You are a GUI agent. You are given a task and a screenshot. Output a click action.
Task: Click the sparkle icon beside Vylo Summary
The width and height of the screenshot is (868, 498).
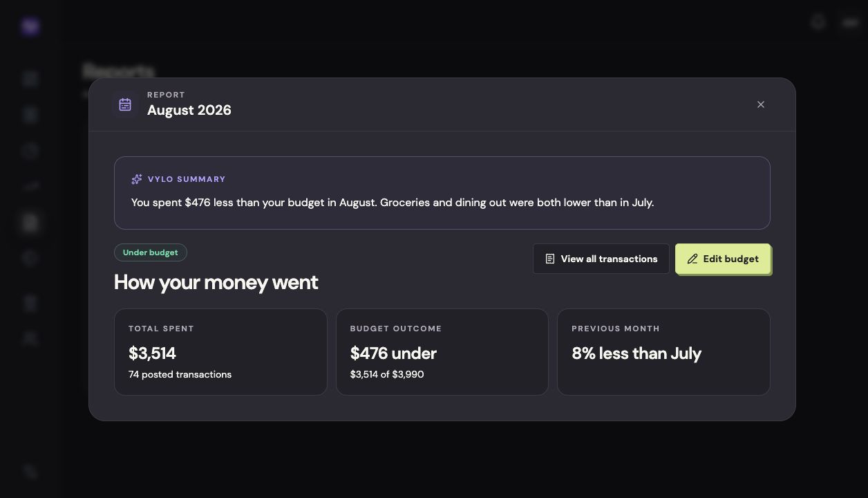pyautogui.click(x=137, y=179)
